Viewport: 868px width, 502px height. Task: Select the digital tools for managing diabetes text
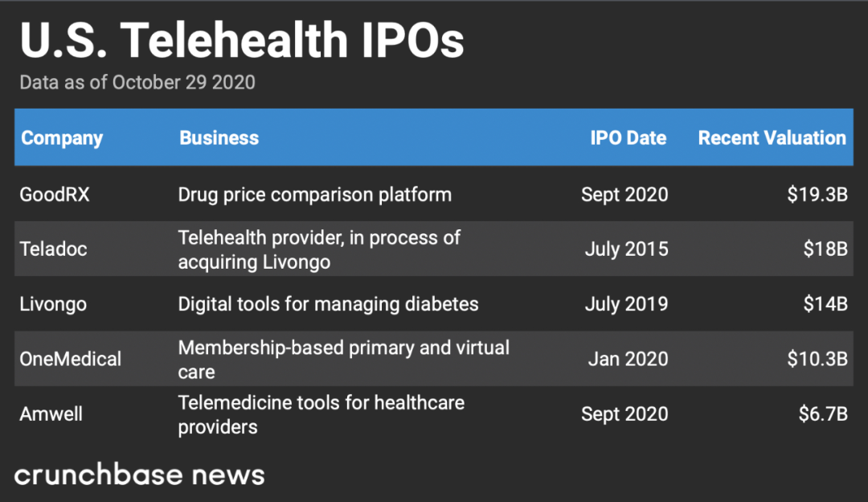point(328,304)
